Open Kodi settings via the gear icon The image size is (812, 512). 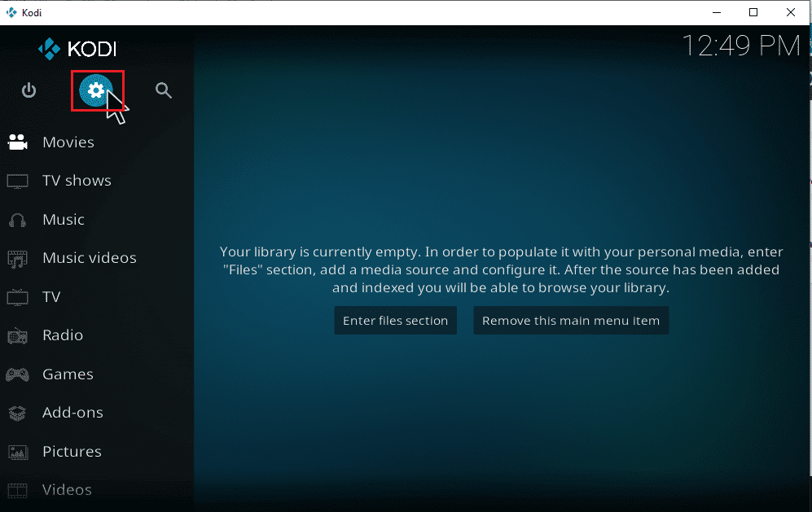click(x=97, y=90)
